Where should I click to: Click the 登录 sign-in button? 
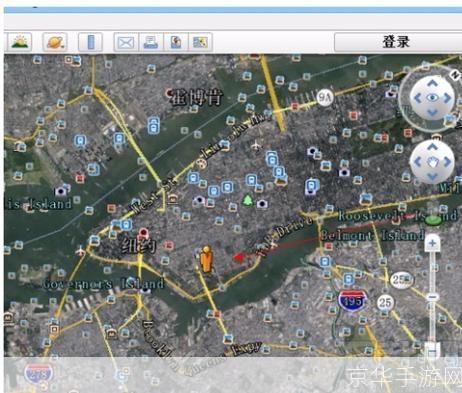[x=398, y=42]
